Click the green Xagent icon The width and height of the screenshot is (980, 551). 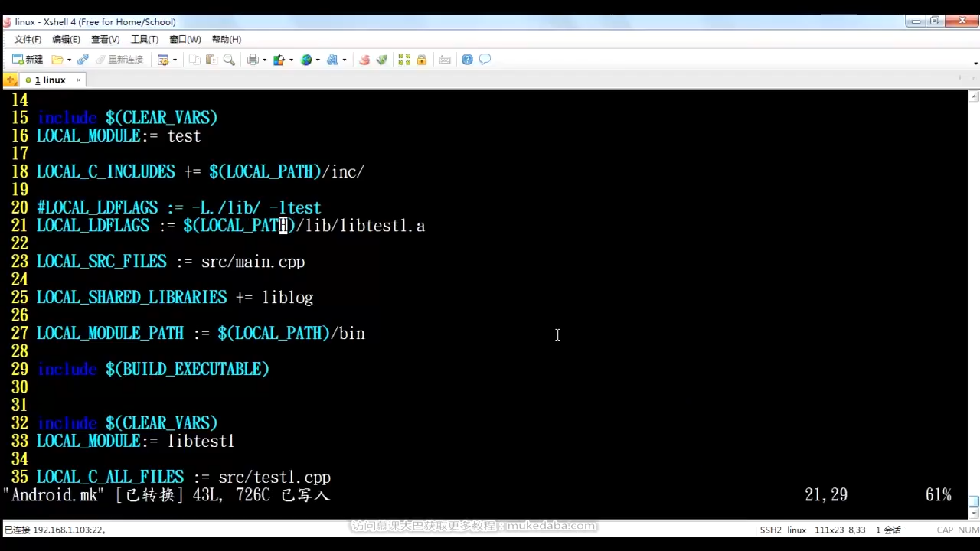click(381, 60)
